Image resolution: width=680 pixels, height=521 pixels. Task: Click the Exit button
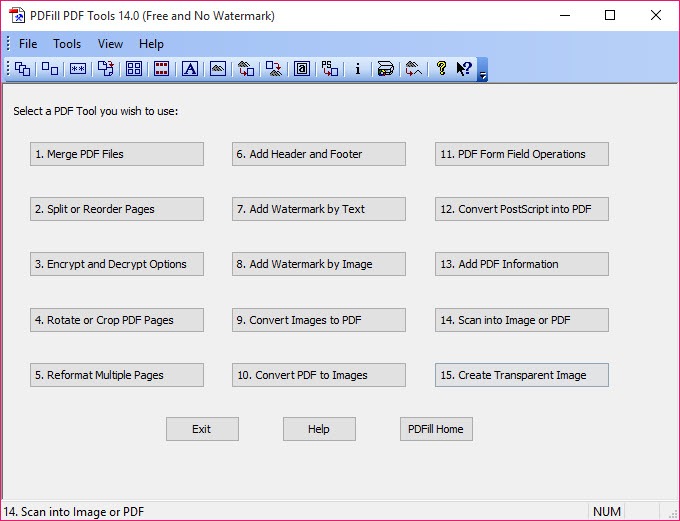point(202,429)
